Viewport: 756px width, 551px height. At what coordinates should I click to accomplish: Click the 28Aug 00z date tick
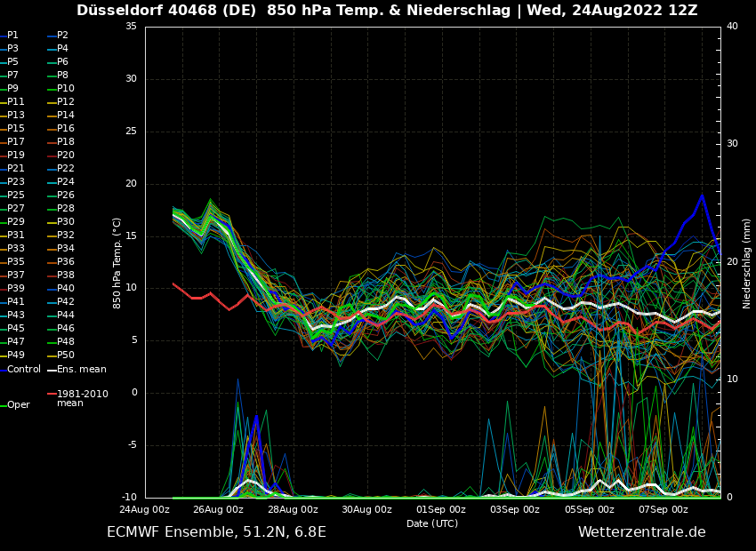pyautogui.click(x=293, y=509)
